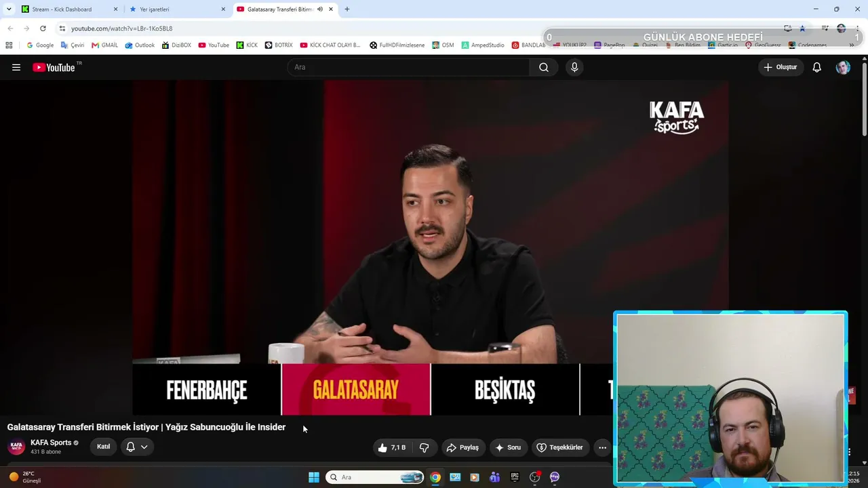The width and height of the screenshot is (868, 488).
Task: View site information icon in address bar
Action: [x=62, y=28]
